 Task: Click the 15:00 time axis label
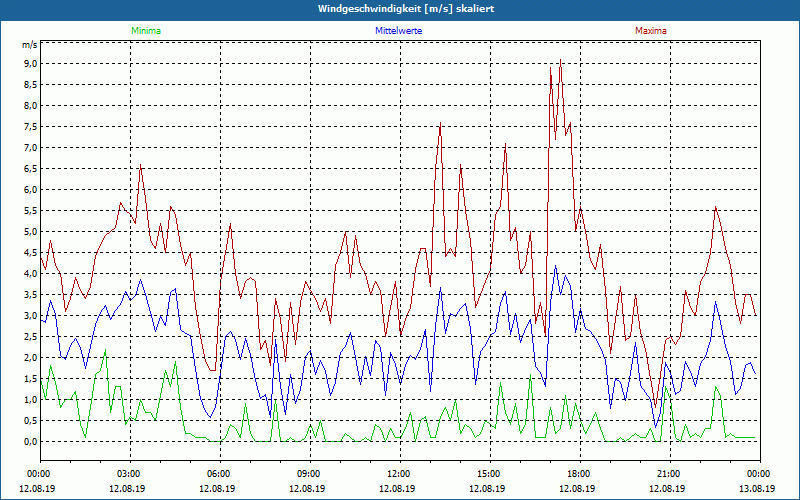coord(487,474)
